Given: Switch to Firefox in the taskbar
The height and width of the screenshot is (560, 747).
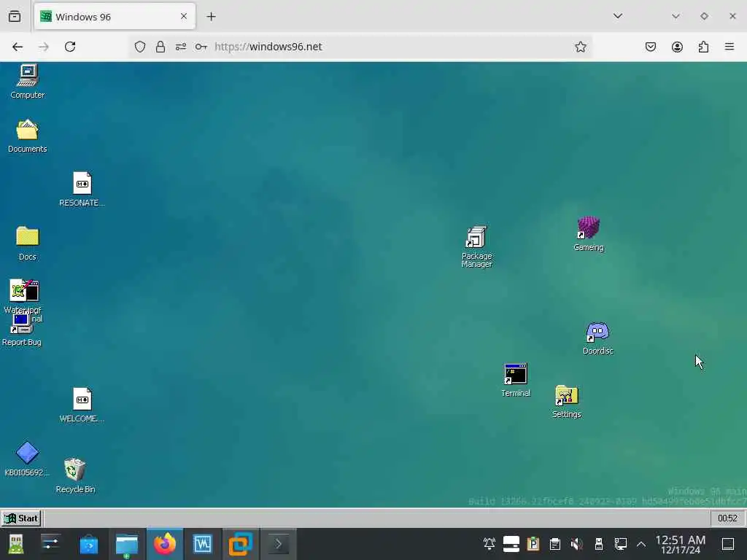Looking at the screenshot, I should tap(165, 544).
